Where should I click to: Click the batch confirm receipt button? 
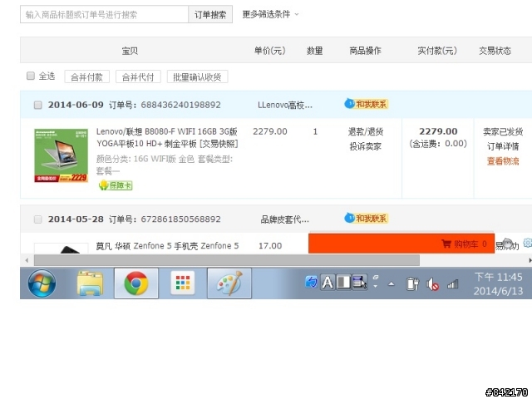[197, 76]
